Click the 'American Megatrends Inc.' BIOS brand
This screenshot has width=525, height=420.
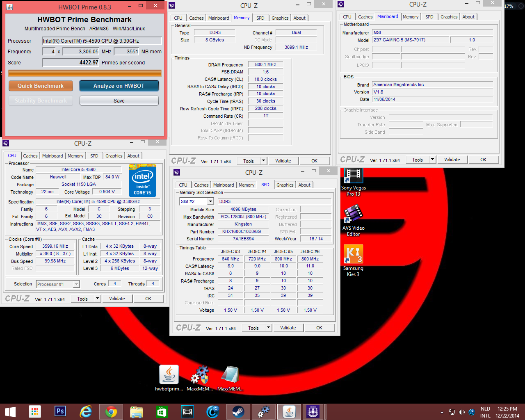[x=432, y=84]
